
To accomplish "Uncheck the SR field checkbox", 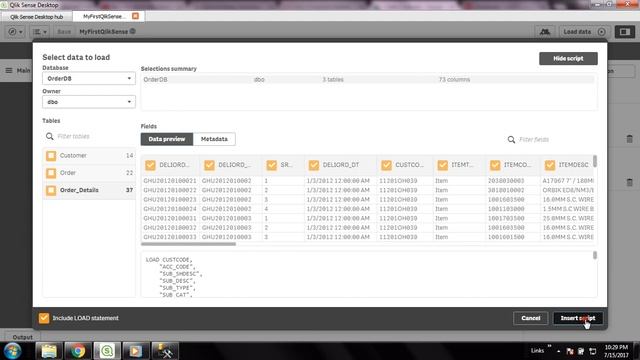I will coord(271,165).
